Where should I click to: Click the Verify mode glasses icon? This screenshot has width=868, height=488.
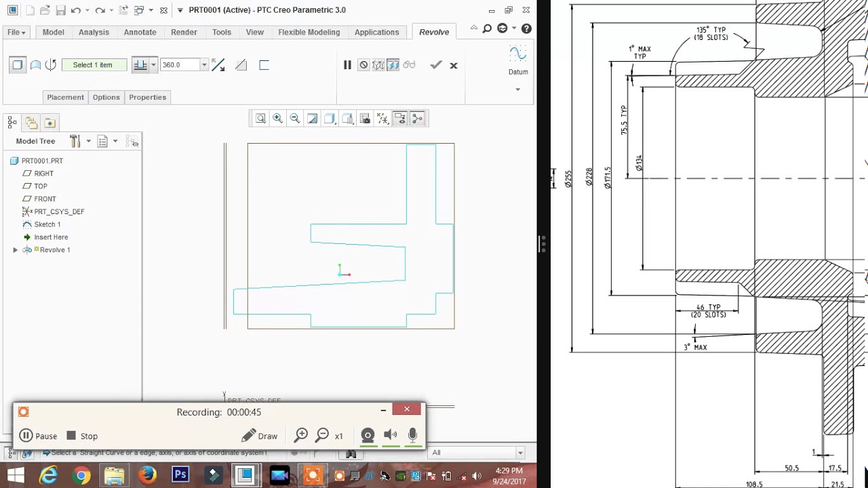pyautogui.click(x=409, y=65)
